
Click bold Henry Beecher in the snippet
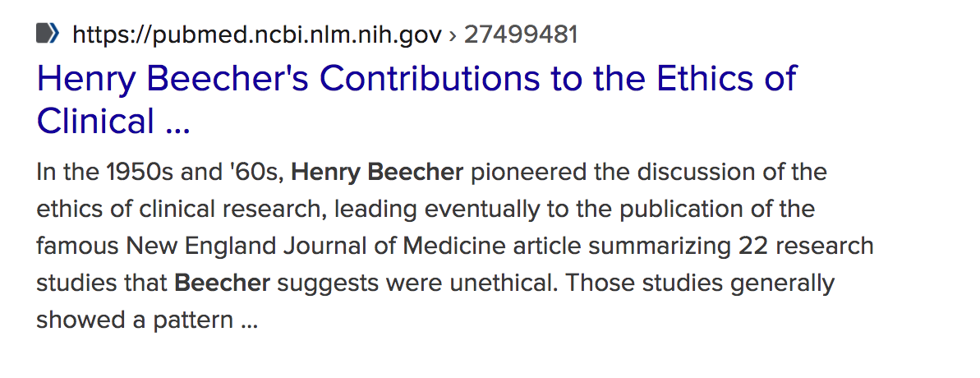378,172
